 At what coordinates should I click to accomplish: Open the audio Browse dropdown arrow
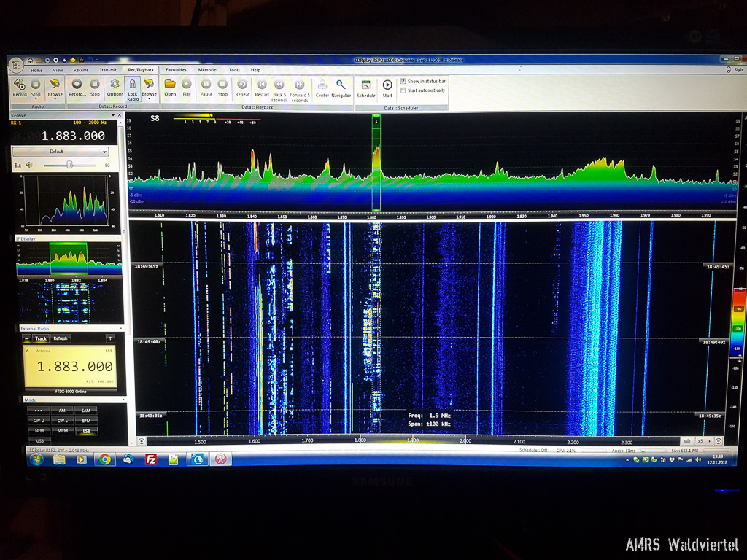(55, 98)
